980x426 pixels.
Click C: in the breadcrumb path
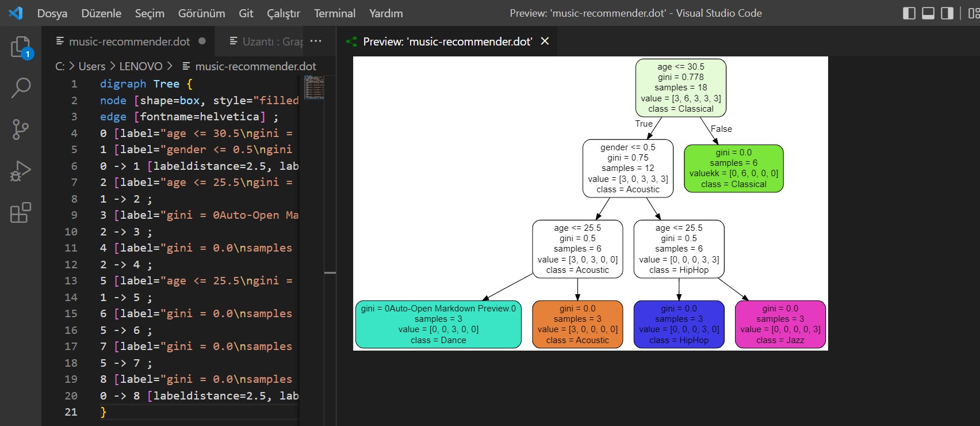[x=60, y=66]
